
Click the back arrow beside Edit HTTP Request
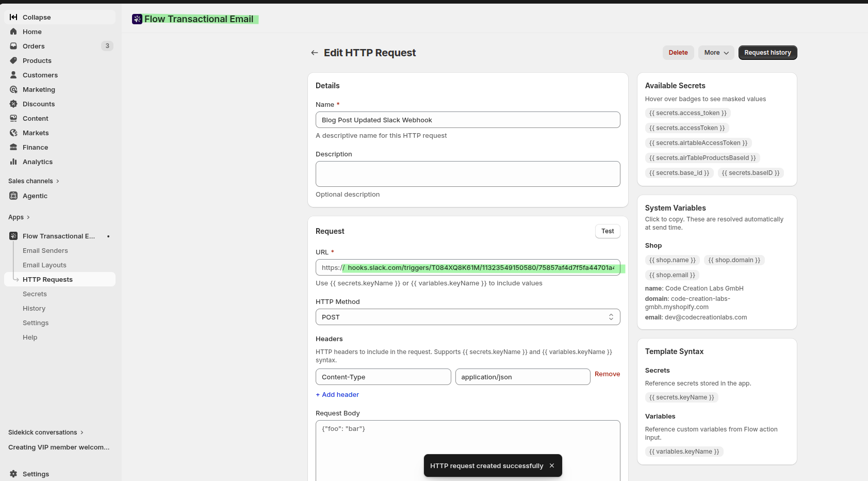[x=314, y=53]
